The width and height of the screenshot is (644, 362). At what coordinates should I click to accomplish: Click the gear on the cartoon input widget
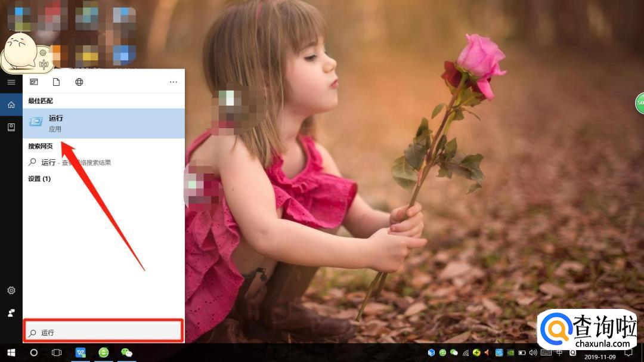pos(43,52)
